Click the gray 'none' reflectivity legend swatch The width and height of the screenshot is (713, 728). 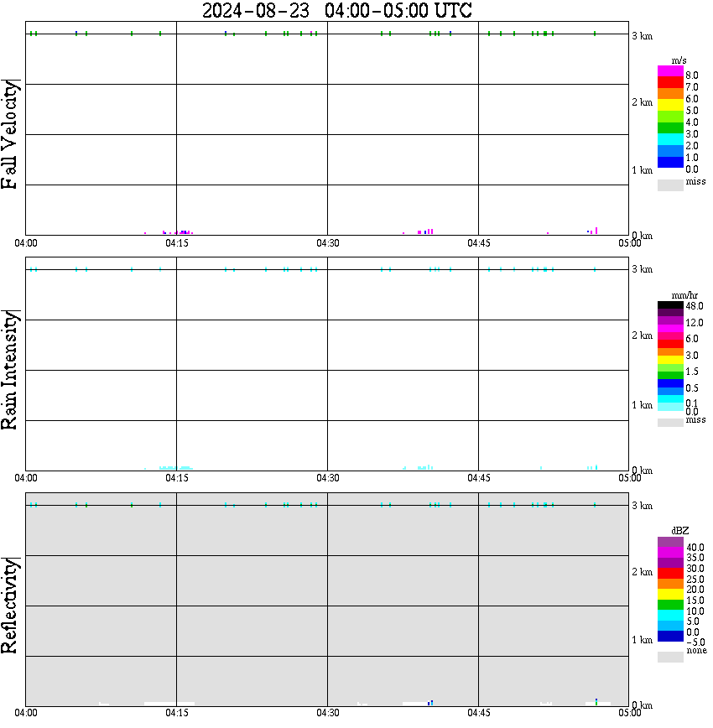[x=670, y=657]
